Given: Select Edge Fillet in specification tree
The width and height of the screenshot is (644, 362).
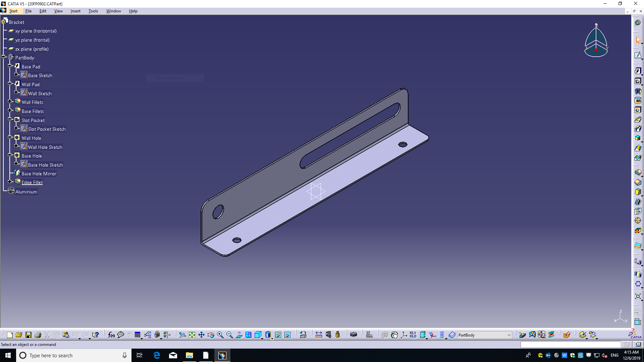Looking at the screenshot, I should coord(32,183).
